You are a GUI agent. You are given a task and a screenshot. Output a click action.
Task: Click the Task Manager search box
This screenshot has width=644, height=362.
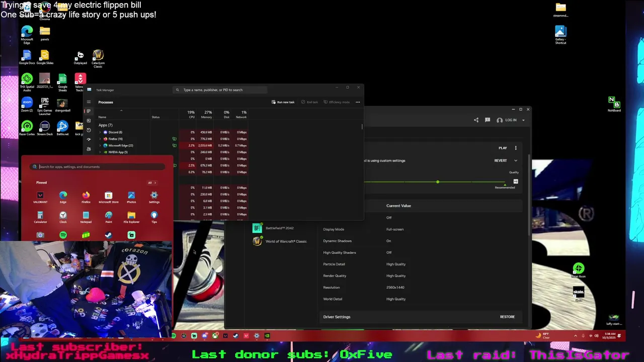[220, 90]
